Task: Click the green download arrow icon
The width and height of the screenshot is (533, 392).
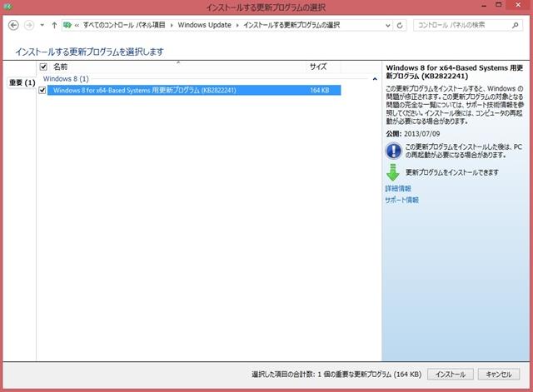Action: click(392, 172)
